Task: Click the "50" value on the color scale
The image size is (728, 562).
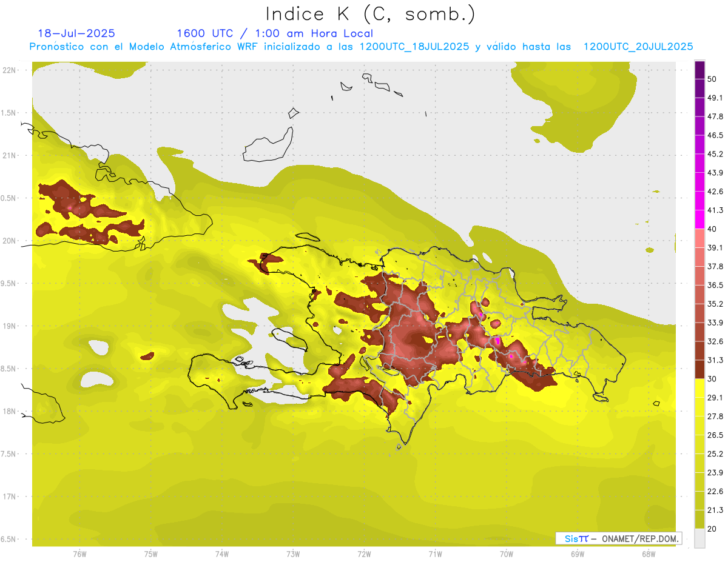Action: [712, 79]
